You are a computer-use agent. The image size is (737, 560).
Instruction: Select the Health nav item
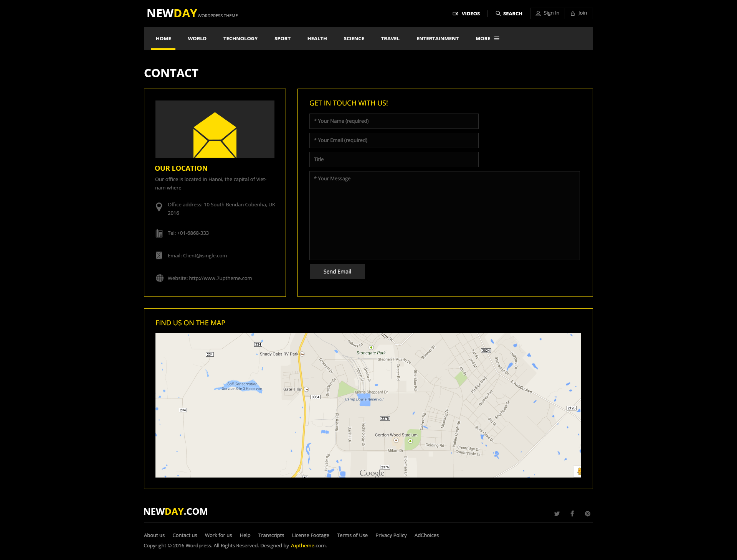[x=317, y=38]
